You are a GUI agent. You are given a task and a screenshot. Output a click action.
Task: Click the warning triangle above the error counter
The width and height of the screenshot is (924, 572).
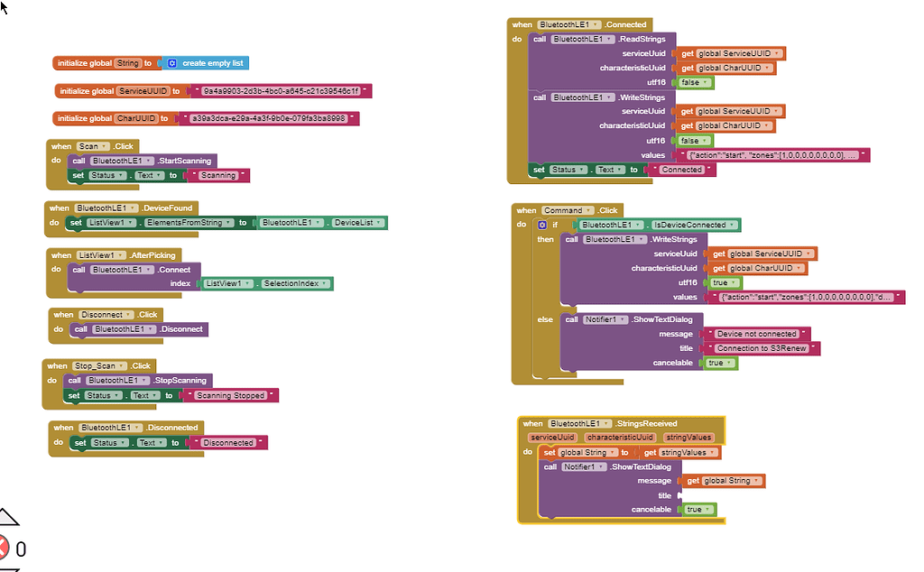click(x=7, y=517)
